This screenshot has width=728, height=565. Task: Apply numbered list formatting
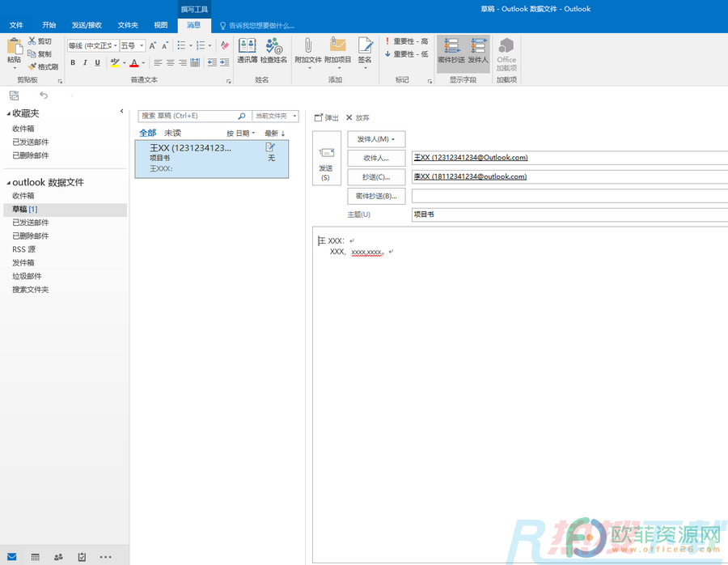[x=201, y=45]
